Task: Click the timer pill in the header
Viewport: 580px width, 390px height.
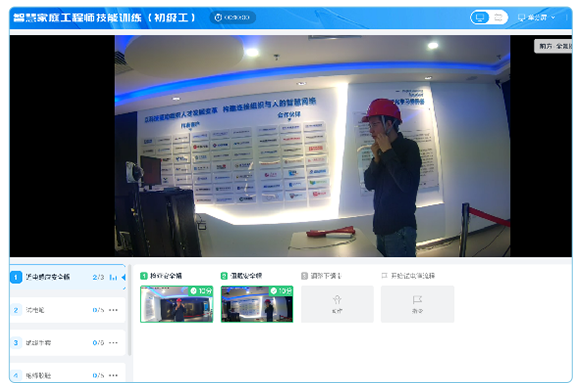Action: point(233,17)
